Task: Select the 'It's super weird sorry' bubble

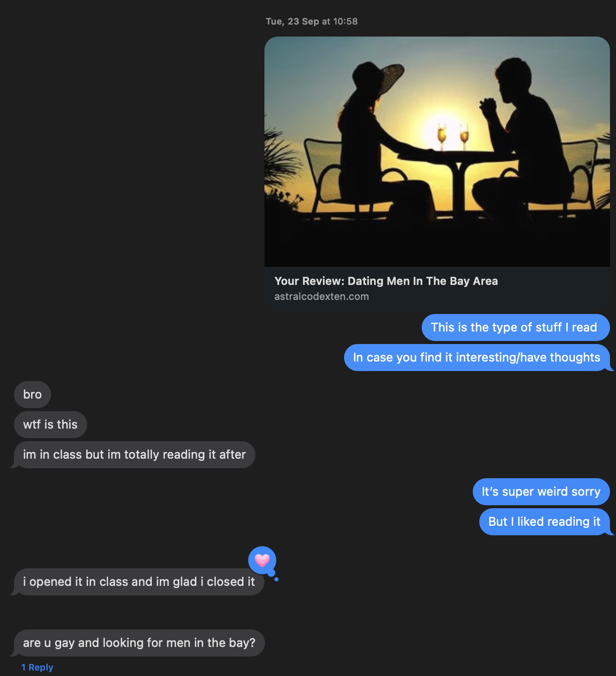Action: [541, 492]
